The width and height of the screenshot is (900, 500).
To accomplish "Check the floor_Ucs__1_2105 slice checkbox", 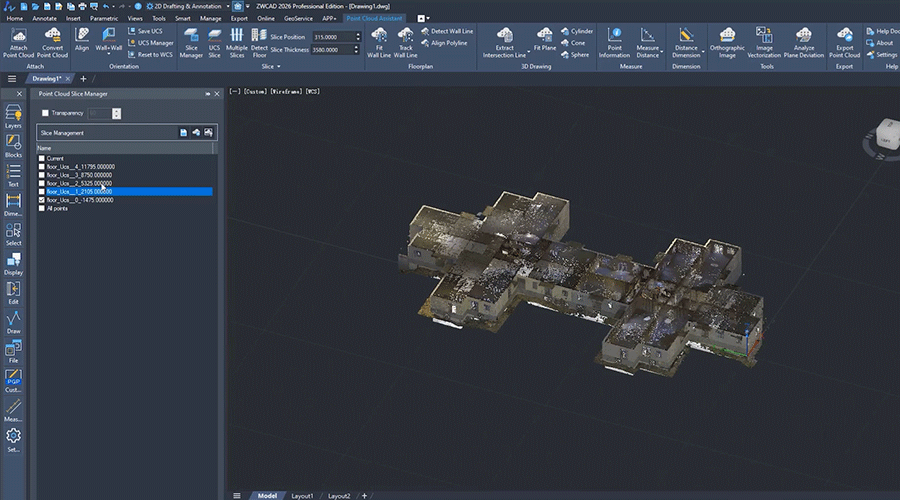I will (41, 192).
